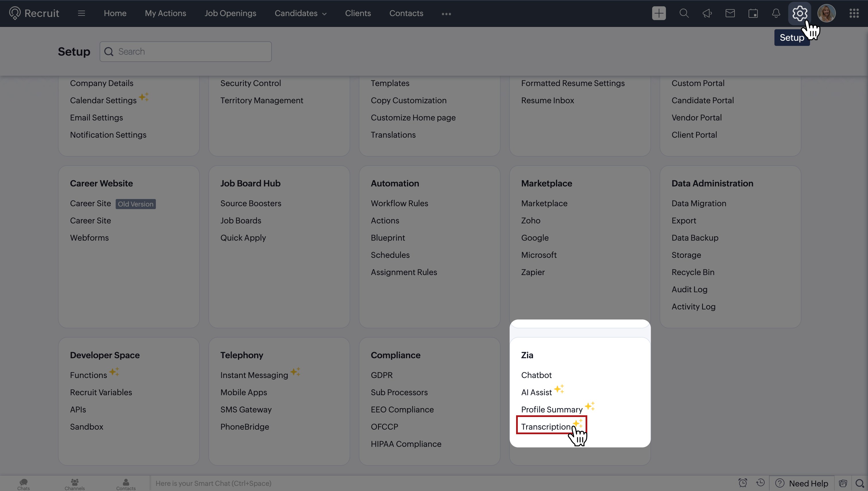Open the mail envelope icon
Image resolution: width=868 pixels, height=491 pixels.
[730, 13]
